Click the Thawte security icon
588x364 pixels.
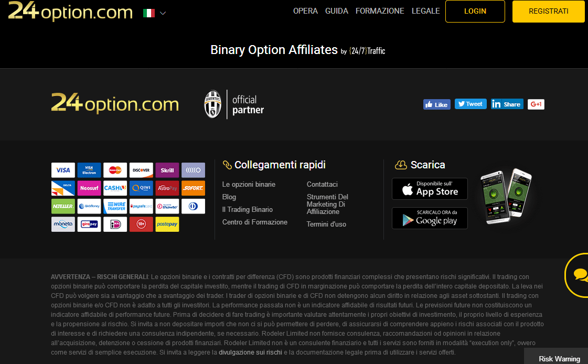click(167, 206)
